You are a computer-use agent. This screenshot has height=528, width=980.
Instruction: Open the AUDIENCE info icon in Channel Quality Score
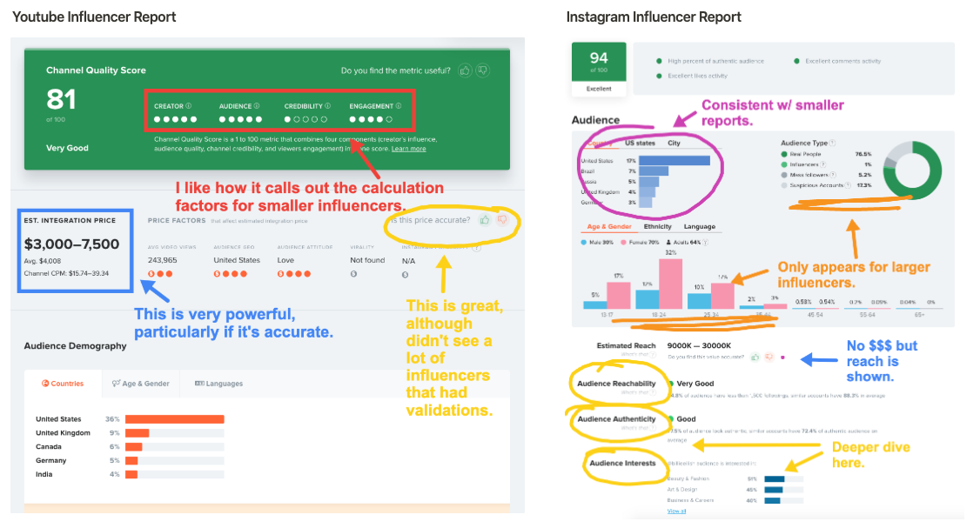coord(256,106)
